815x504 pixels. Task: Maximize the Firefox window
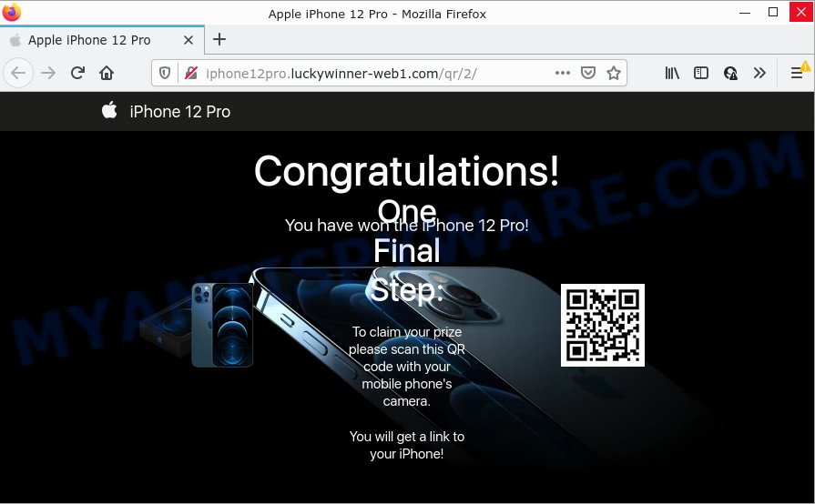[x=773, y=12]
